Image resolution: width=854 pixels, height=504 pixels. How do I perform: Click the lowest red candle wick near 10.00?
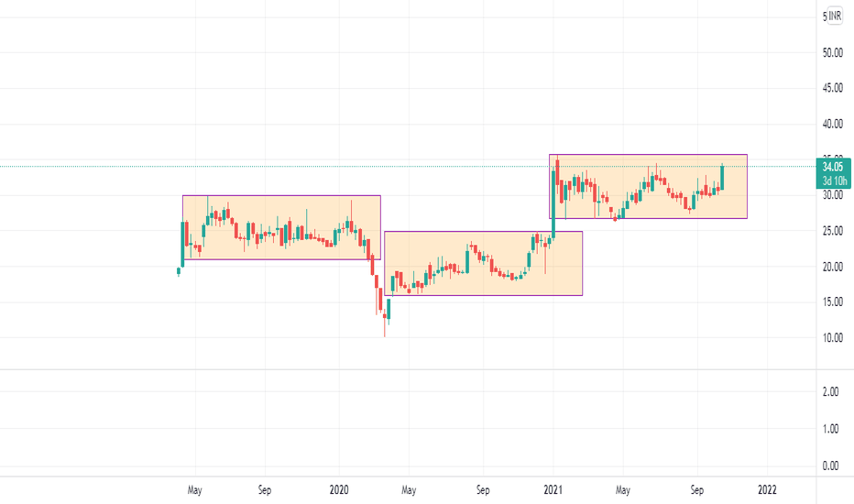point(385,325)
